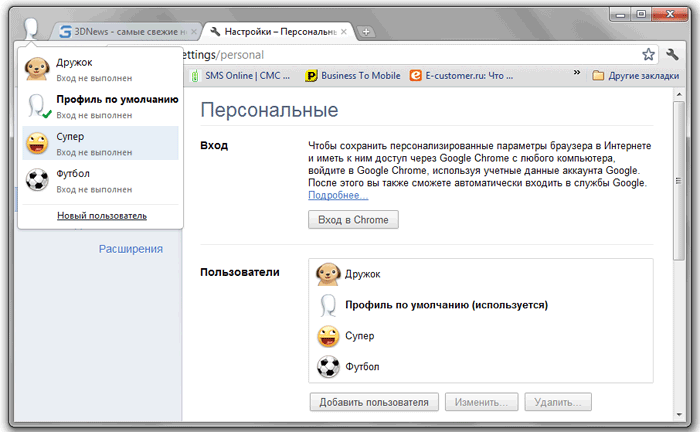The width and height of the screenshot is (700, 432).
Task: Click smiley icon in Пользователи list
Action: pyautogui.click(x=328, y=336)
